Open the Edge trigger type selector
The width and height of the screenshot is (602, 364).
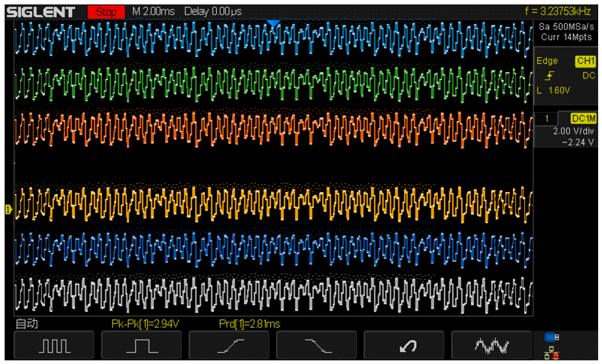click(547, 61)
